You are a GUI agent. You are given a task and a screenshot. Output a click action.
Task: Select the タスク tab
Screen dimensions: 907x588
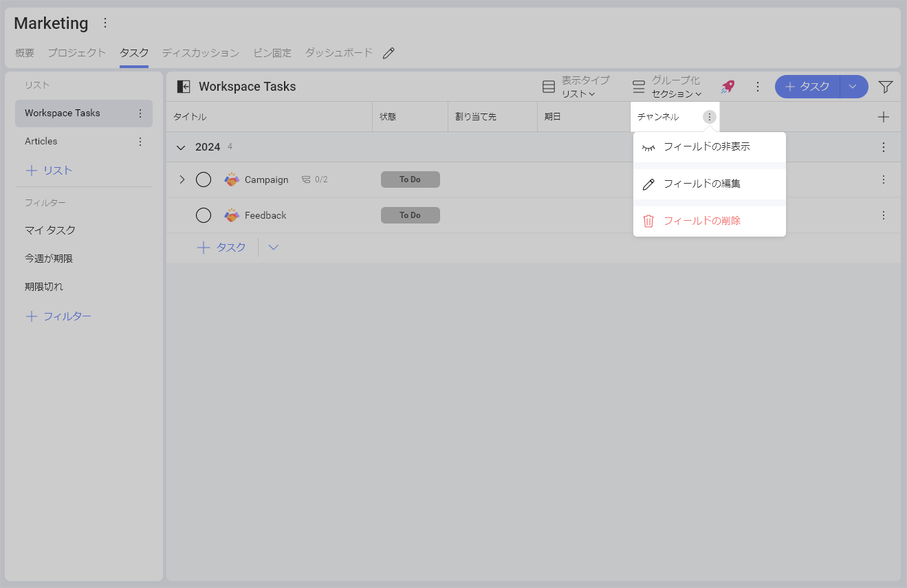134,53
